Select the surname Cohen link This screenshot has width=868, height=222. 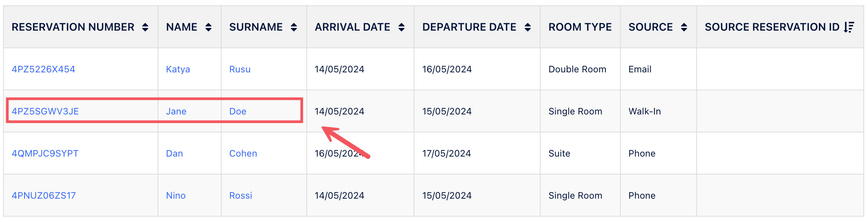[243, 153]
